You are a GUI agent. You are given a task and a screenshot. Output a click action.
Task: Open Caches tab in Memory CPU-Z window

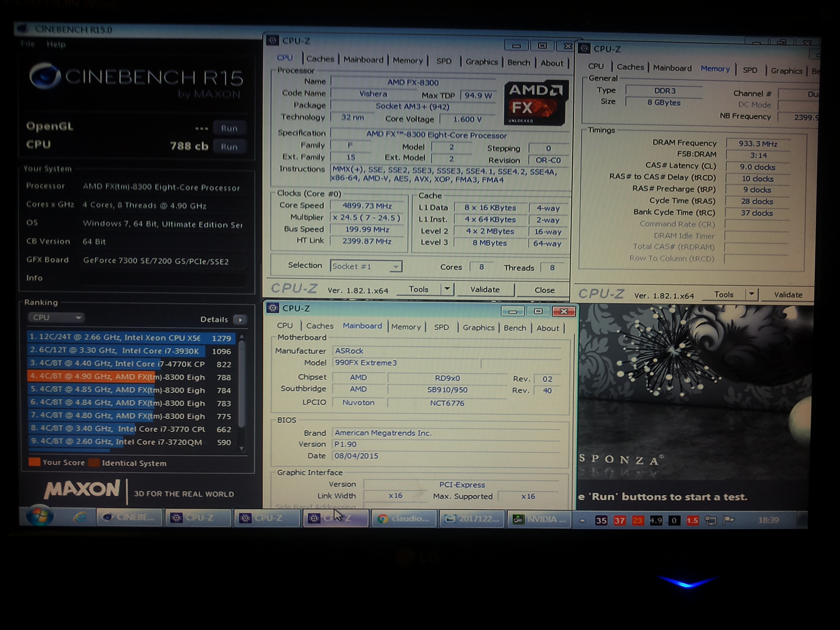(x=630, y=67)
